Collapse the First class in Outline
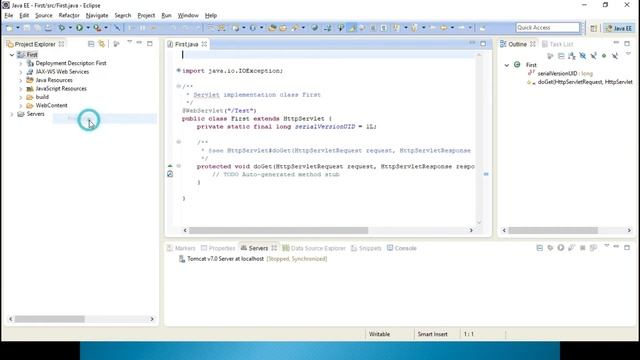The image size is (640, 360). click(507, 65)
